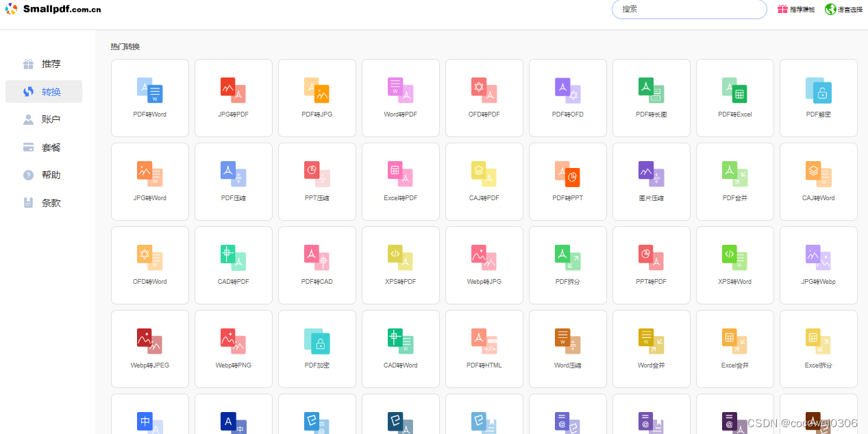Image resolution: width=868 pixels, height=434 pixels.
Task: Open the Word压缩 compression tool
Action: click(x=567, y=349)
